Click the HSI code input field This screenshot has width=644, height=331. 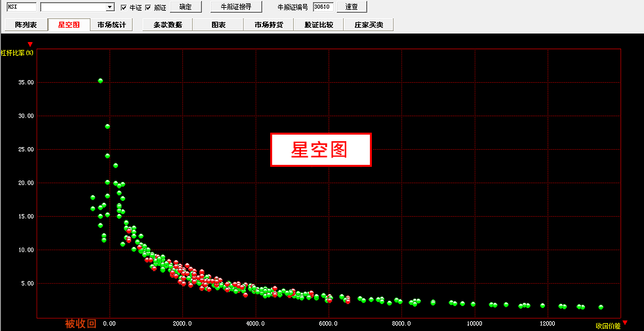pyautogui.click(x=21, y=7)
